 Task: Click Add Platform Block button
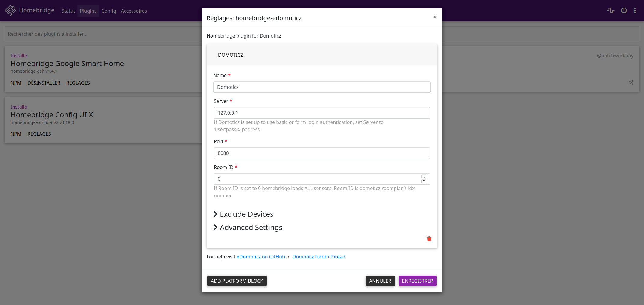237,281
